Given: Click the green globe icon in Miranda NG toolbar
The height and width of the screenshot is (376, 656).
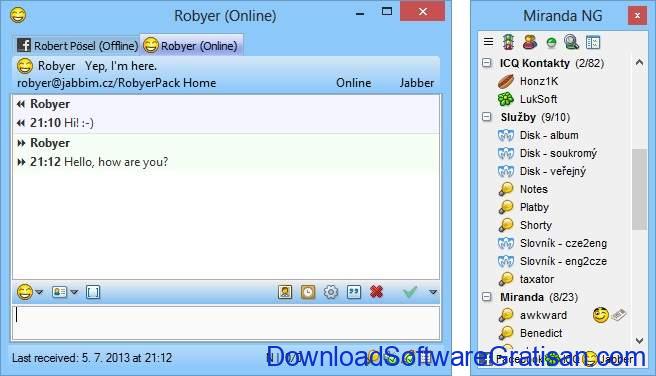Looking at the screenshot, I should (x=551, y=42).
